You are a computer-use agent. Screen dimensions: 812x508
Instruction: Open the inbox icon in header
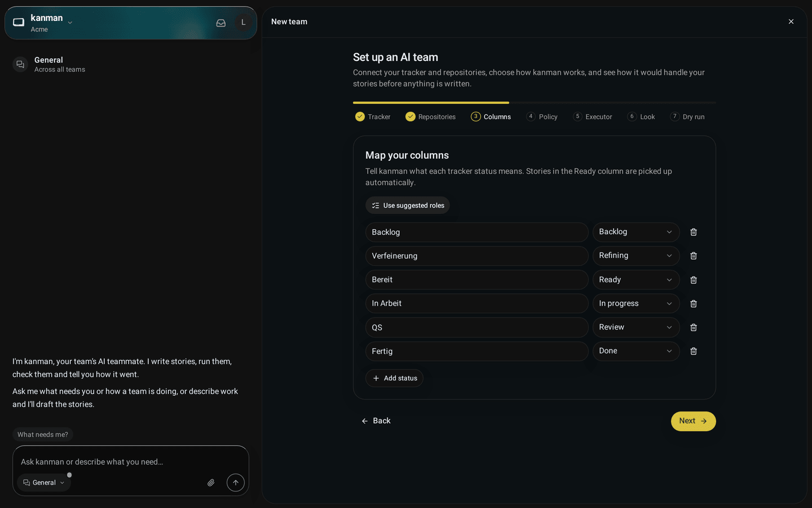(x=221, y=23)
